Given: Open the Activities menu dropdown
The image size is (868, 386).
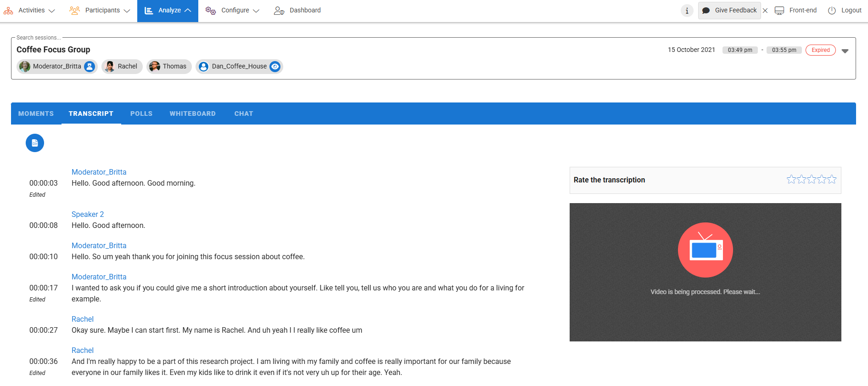Looking at the screenshot, I should 29,11.
